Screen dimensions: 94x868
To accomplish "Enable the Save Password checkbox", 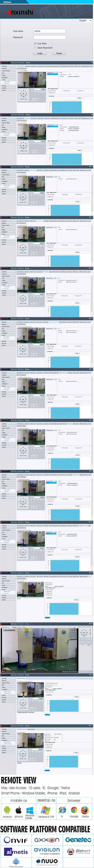I will click(x=35, y=48).
